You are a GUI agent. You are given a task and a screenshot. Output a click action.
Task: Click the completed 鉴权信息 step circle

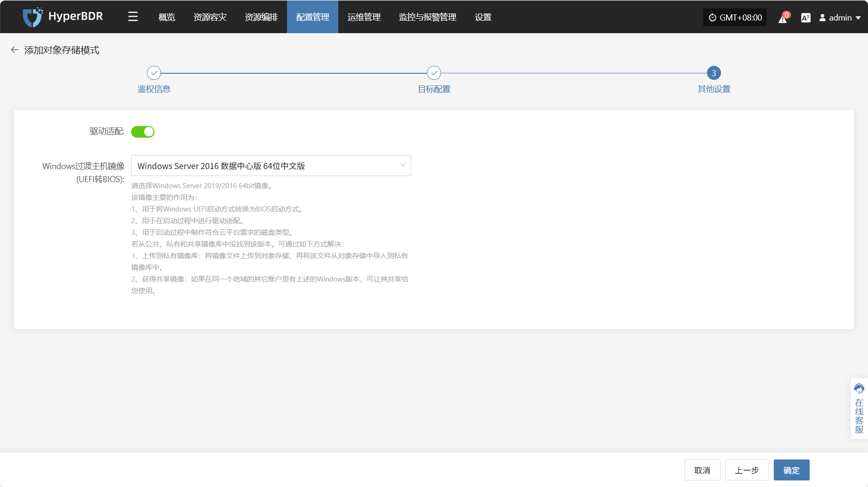click(154, 73)
